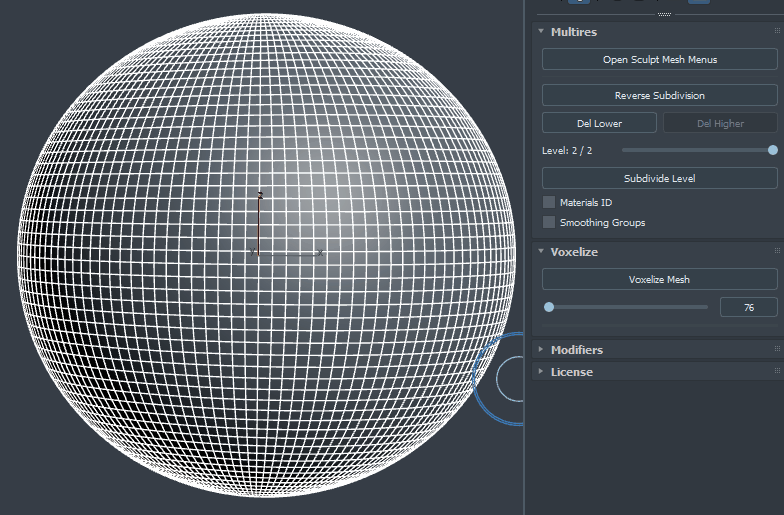
Task: Click the Reverse Subdivision button
Action: point(660,96)
